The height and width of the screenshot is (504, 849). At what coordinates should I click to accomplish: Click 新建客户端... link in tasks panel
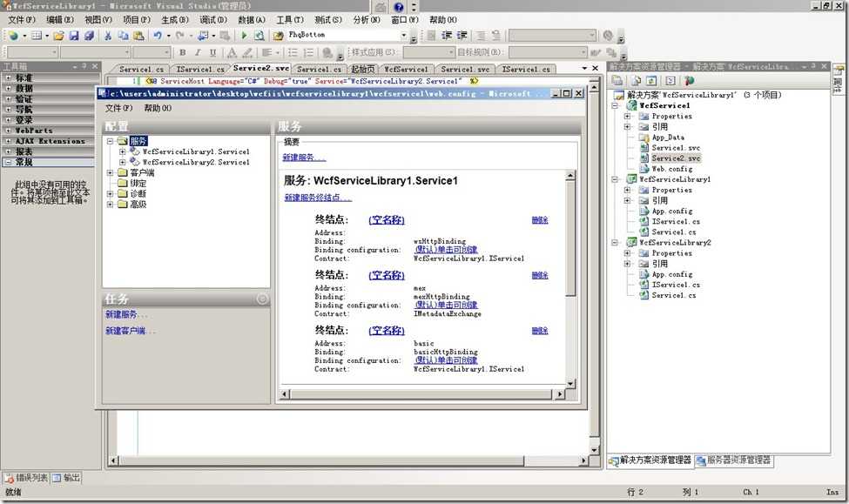[130, 331]
